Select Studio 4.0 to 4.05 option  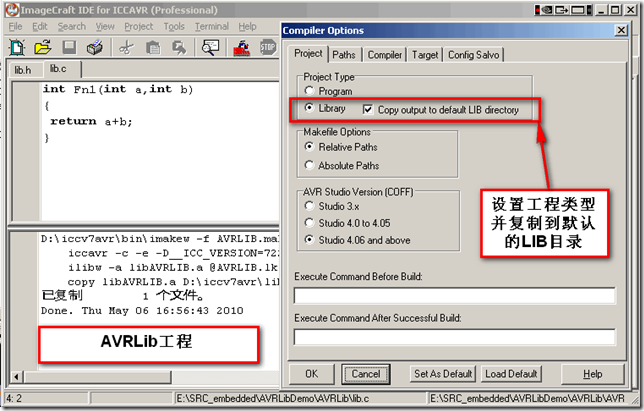tap(309, 223)
